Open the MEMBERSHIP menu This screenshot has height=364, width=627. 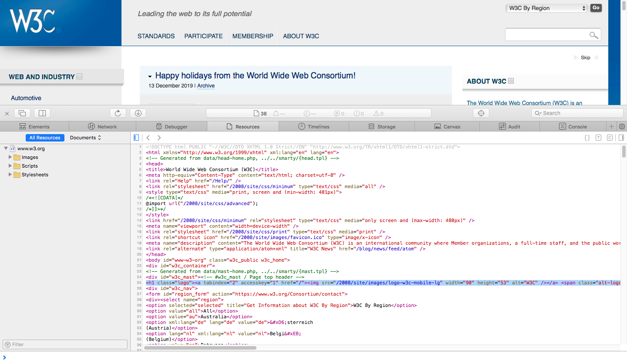point(253,36)
